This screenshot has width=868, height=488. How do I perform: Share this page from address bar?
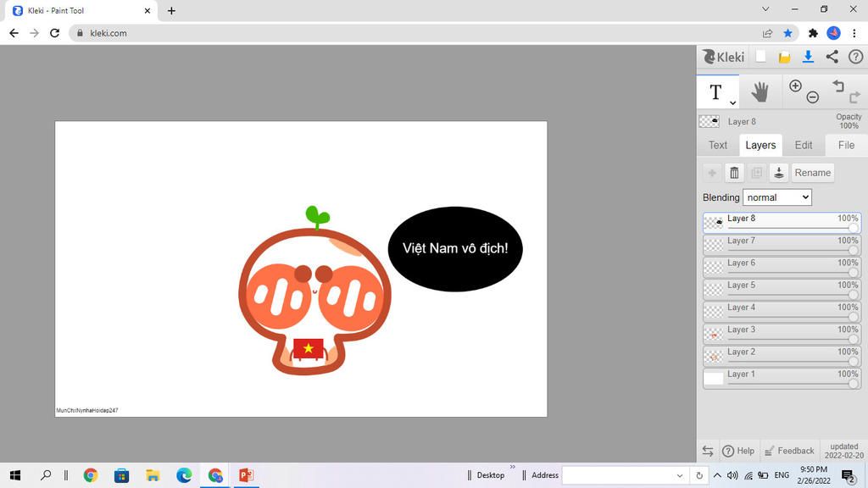point(767,33)
